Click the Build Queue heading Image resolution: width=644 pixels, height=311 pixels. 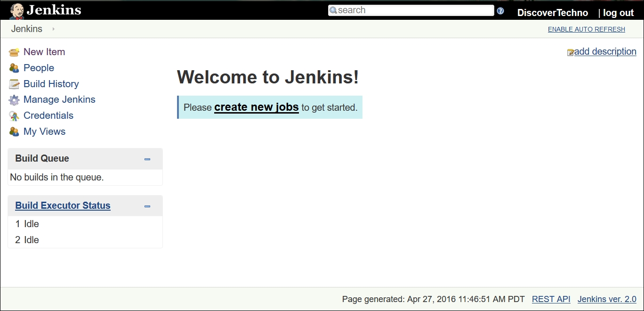[x=42, y=158]
